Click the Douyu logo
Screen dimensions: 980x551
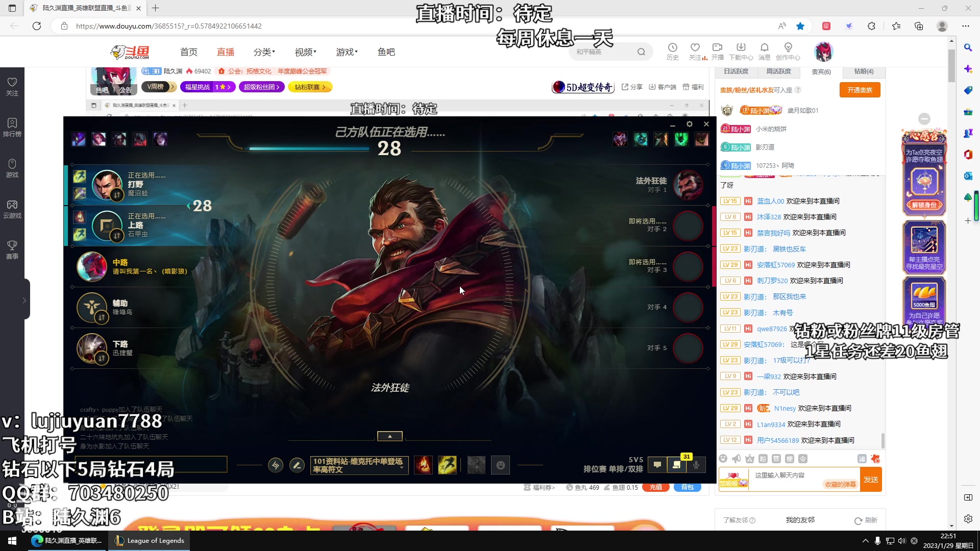pyautogui.click(x=130, y=52)
